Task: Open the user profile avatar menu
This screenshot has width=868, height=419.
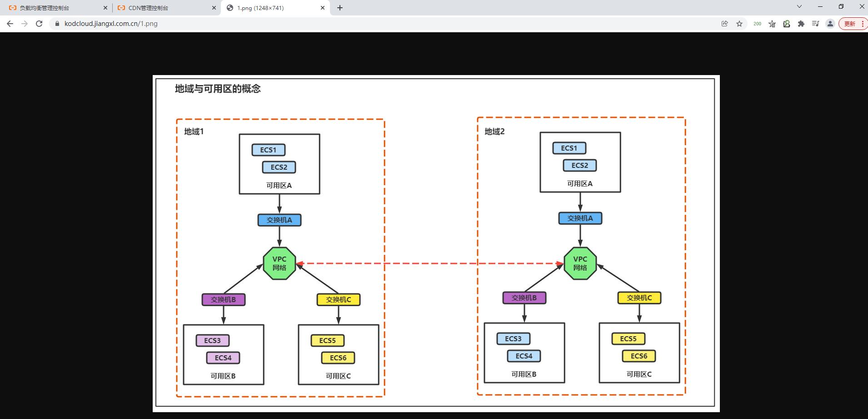Action: [830, 24]
